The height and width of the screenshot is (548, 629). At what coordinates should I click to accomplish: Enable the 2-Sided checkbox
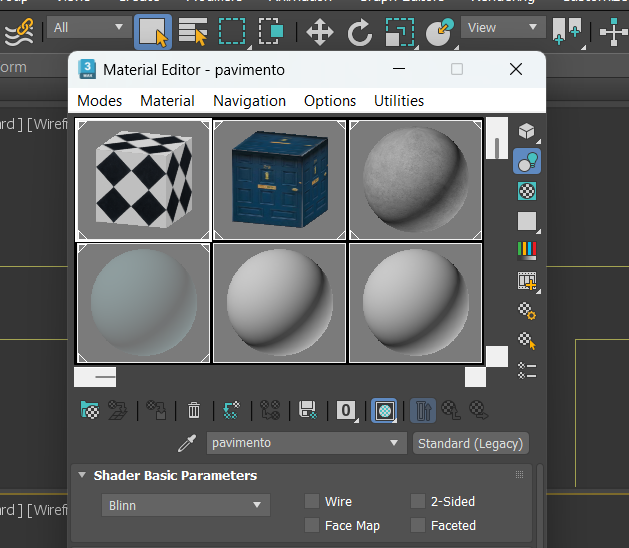click(418, 502)
